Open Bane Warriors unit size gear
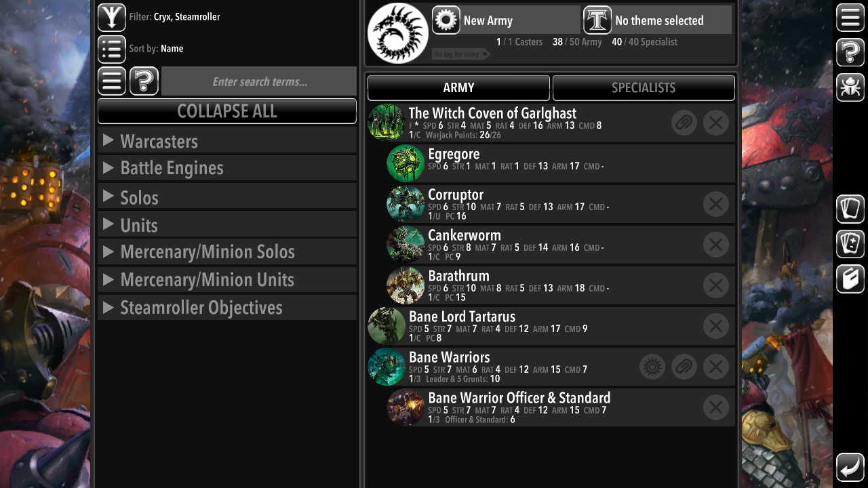This screenshot has height=488, width=868. [652, 367]
